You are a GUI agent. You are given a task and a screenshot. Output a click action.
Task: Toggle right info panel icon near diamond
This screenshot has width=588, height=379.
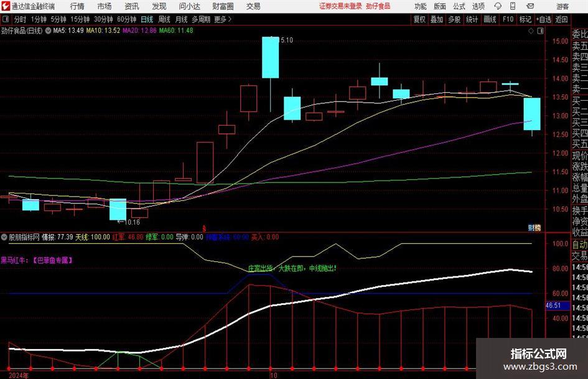(540, 31)
